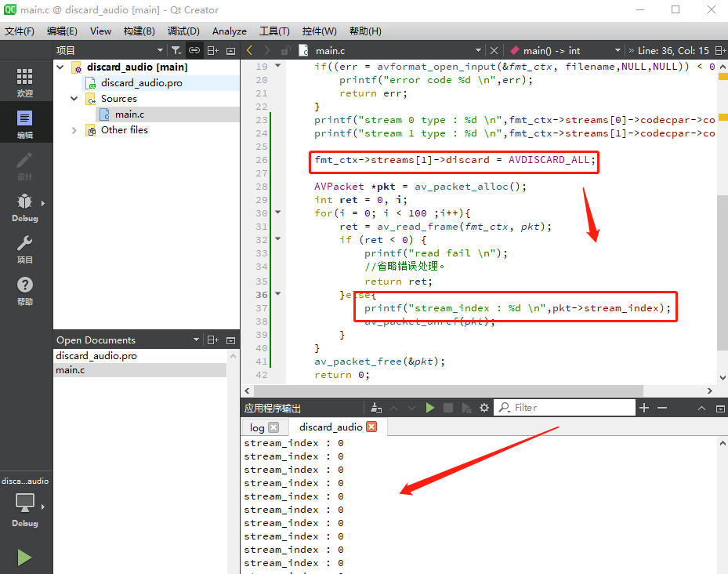Collapse the discard_audio [main] project node

pos(61,67)
